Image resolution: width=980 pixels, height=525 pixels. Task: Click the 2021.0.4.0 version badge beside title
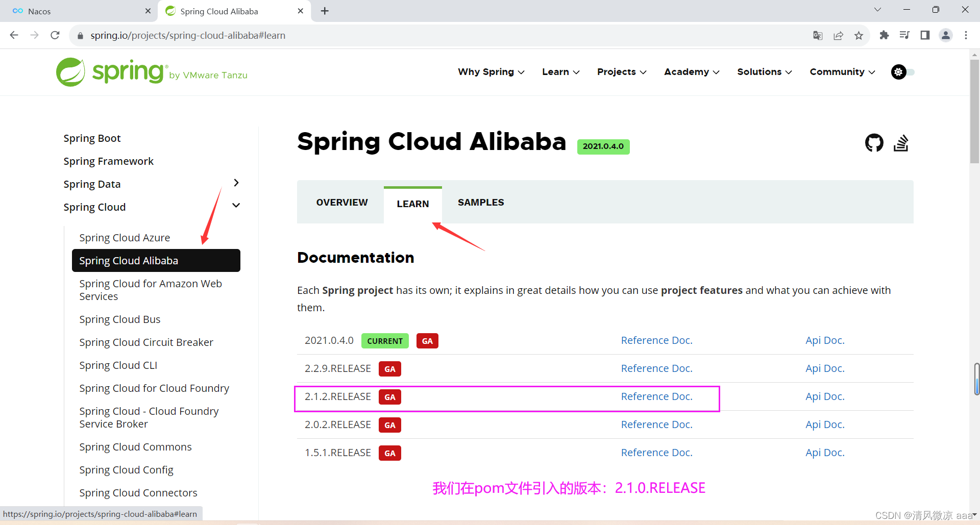(x=603, y=146)
